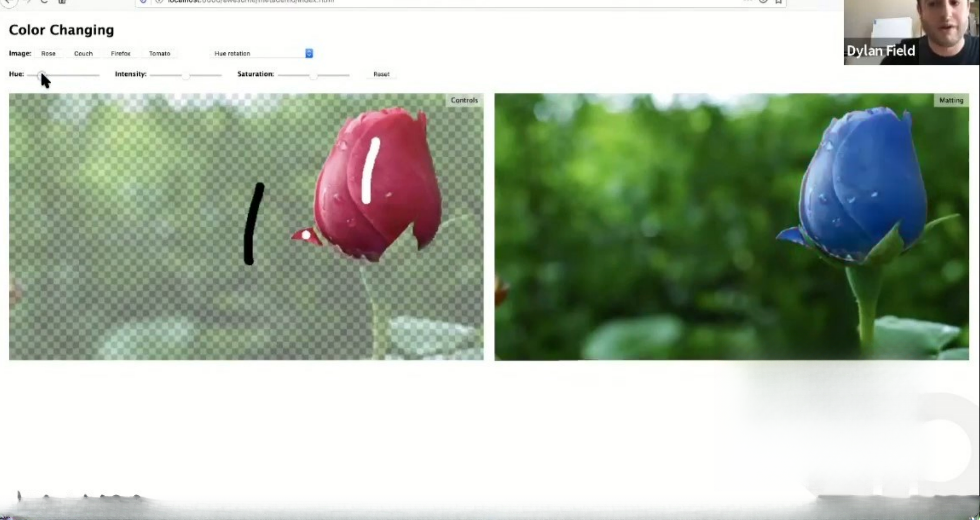Click the blue stepper arrows on the Hue rotation select
The image size is (980, 520).
click(x=309, y=54)
